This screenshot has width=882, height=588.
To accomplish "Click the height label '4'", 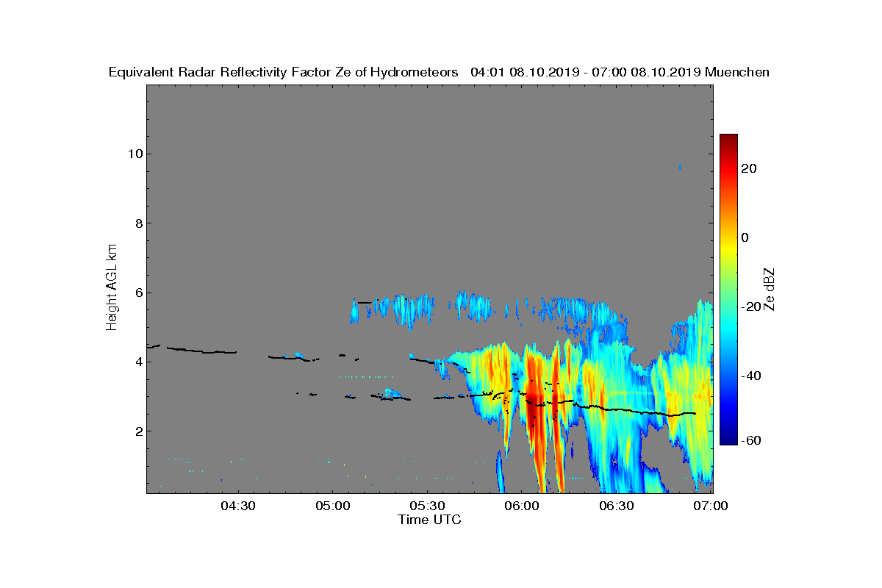I will click(x=138, y=362).
